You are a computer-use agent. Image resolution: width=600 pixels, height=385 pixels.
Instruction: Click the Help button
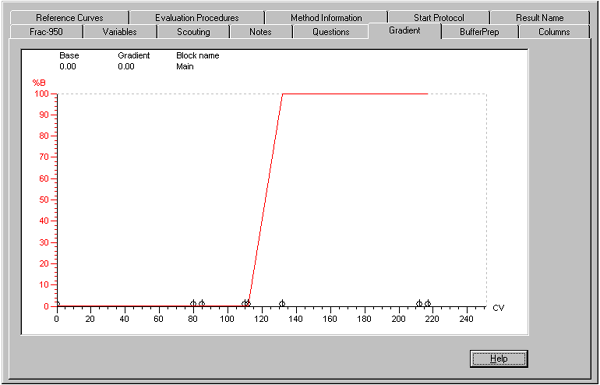click(499, 359)
